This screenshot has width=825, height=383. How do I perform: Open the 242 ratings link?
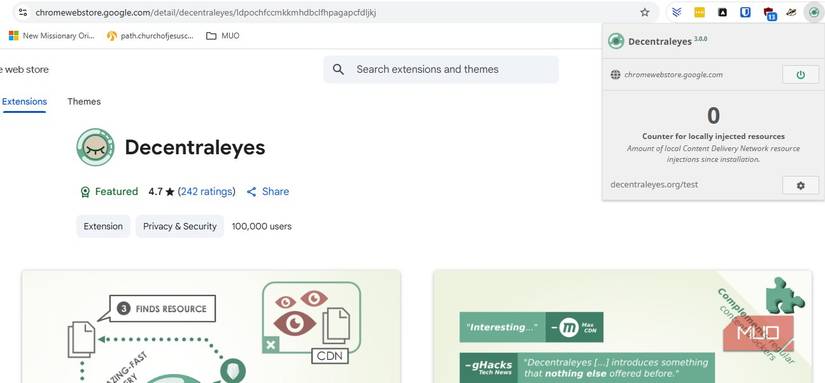point(207,192)
